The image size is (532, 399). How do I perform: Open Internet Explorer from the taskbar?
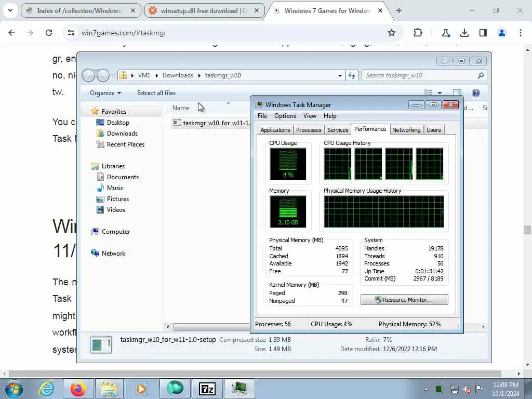pyautogui.click(x=46, y=389)
